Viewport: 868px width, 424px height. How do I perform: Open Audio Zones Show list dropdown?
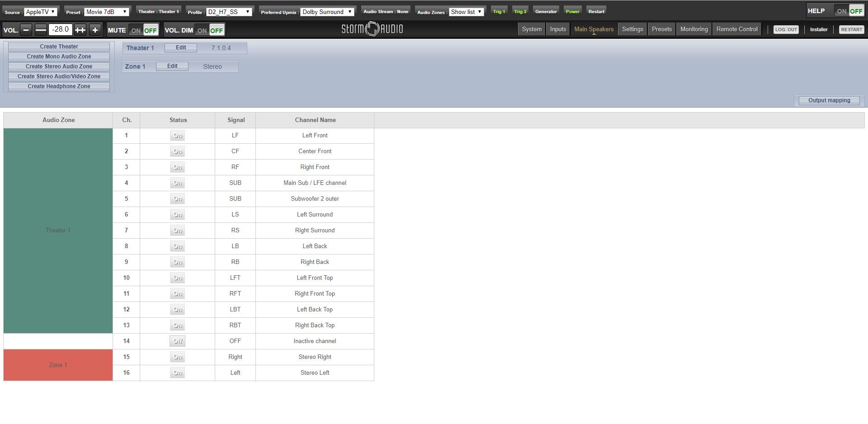[467, 12]
